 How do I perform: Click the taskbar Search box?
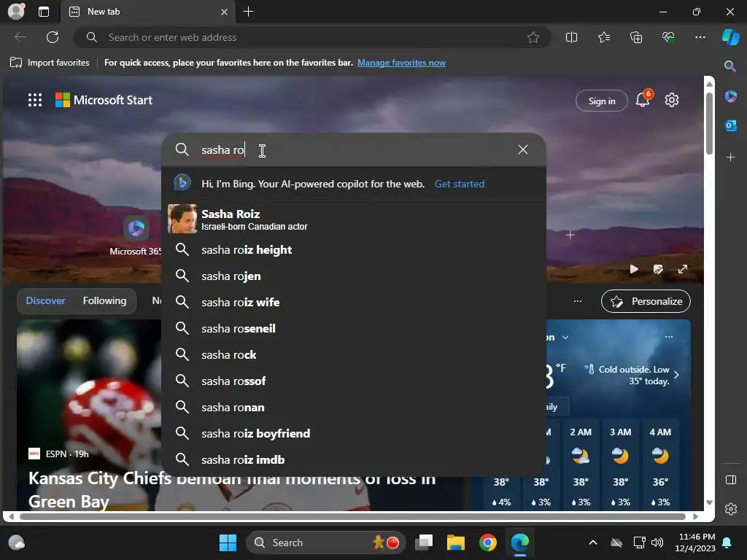325,542
